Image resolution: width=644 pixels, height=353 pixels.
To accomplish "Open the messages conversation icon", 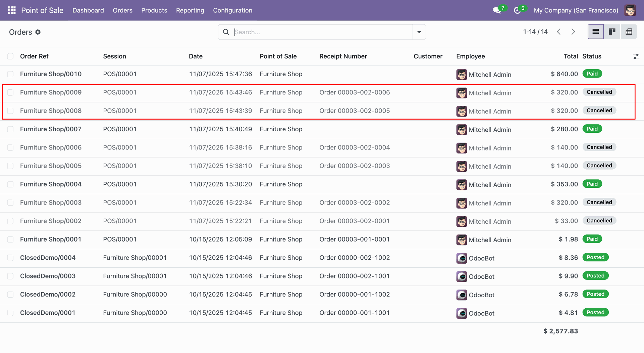I will [x=497, y=10].
